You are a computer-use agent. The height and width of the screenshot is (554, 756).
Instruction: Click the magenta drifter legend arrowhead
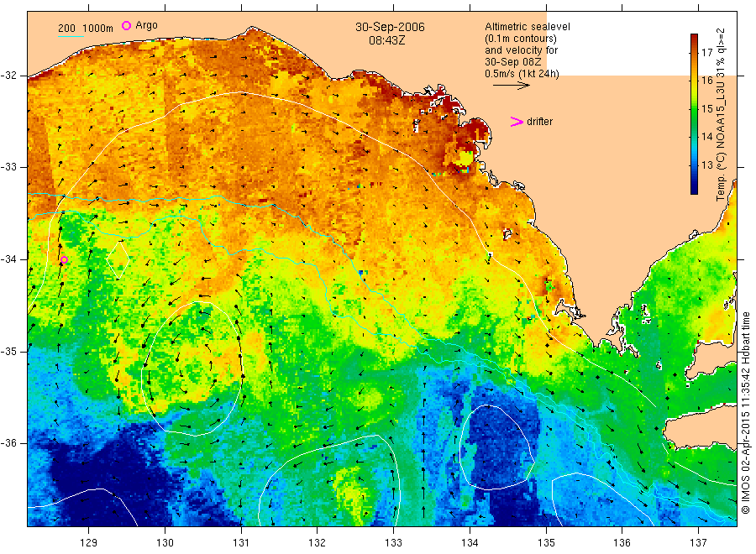point(517,122)
